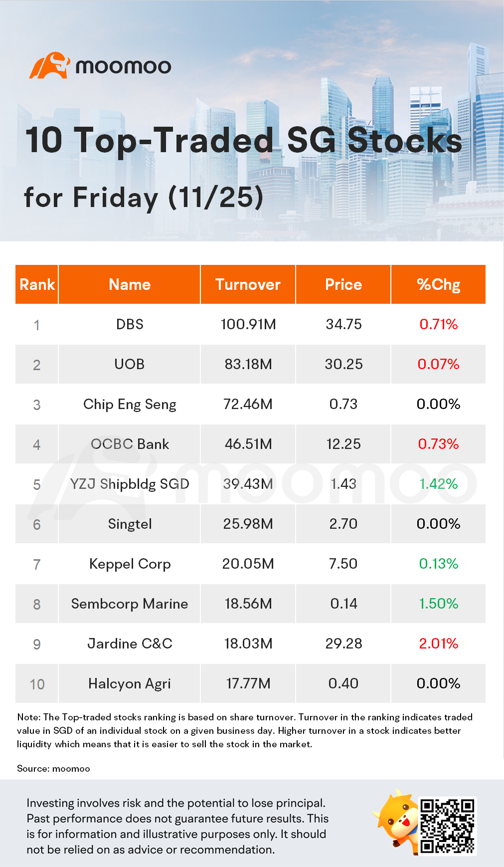The height and width of the screenshot is (867, 504).
Task: Open Keppel Corp stock entry
Action: [x=130, y=564]
